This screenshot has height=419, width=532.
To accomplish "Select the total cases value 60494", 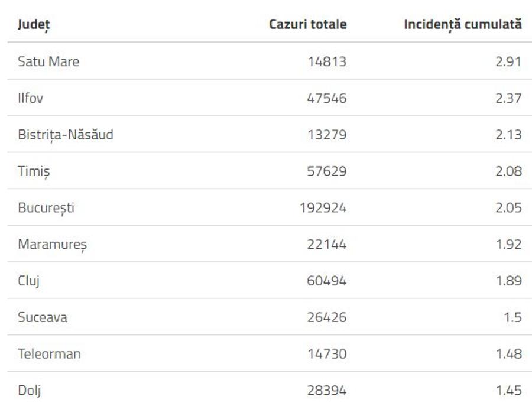I will (x=327, y=281).
